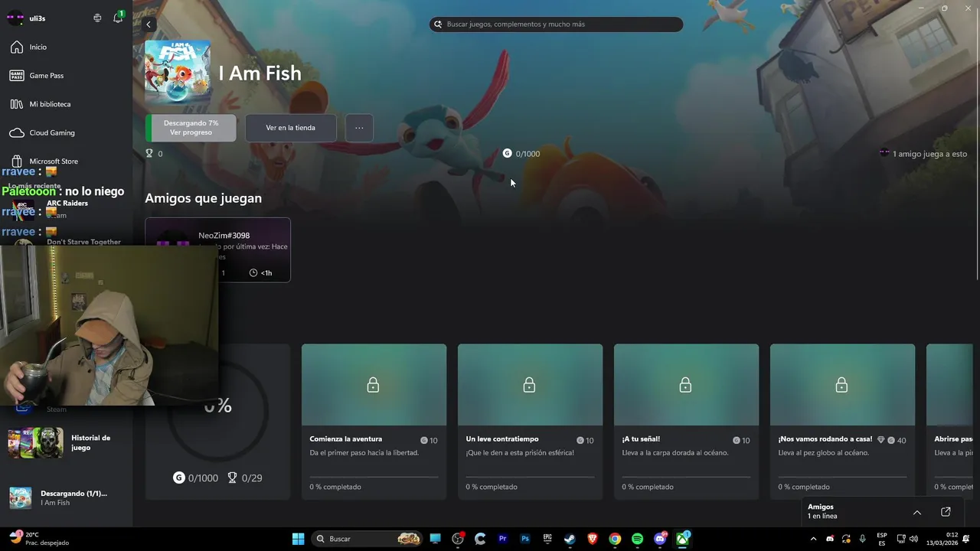The image size is (980, 551).
Task: Open Google Chrome on the taskbar
Action: (615, 539)
